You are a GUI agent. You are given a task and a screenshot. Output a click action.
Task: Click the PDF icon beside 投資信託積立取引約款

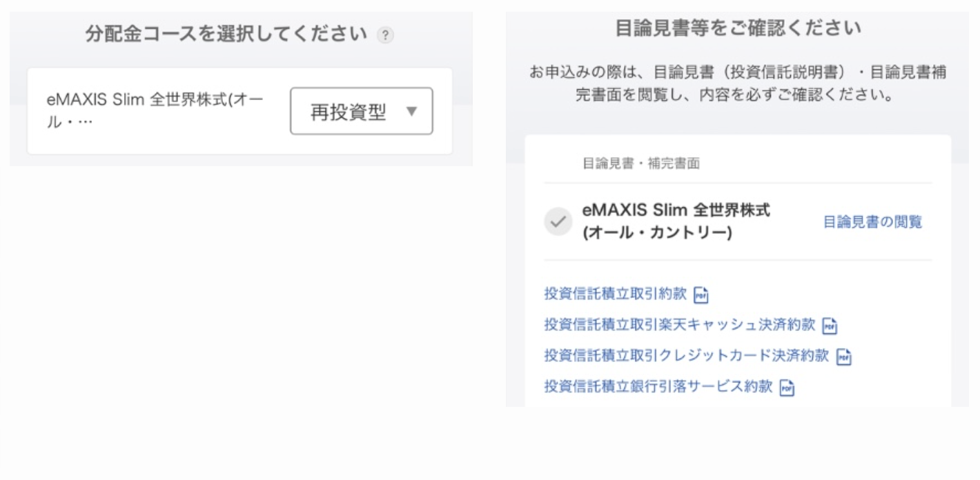click(x=702, y=294)
